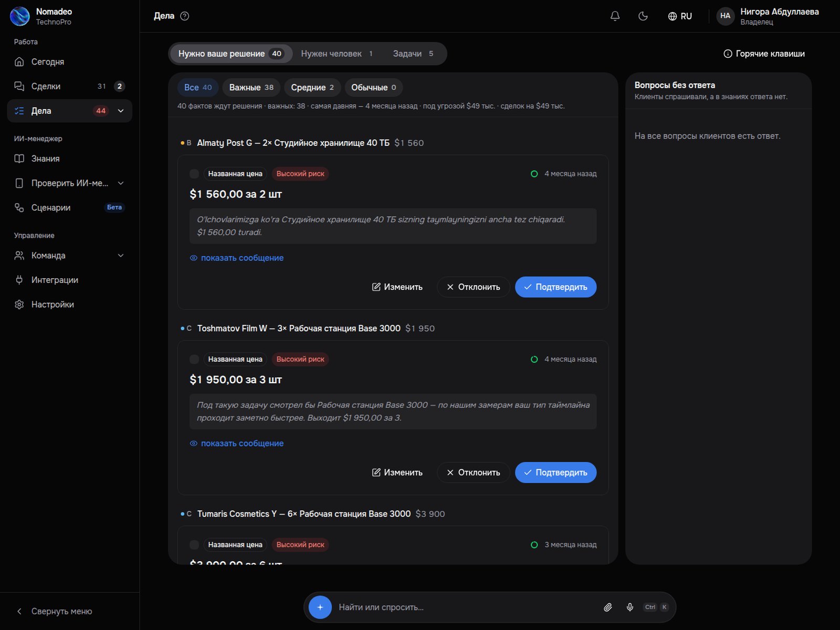Click the НА user avatar
This screenshot has width=840, height=630.
click(x=725, y=16)
